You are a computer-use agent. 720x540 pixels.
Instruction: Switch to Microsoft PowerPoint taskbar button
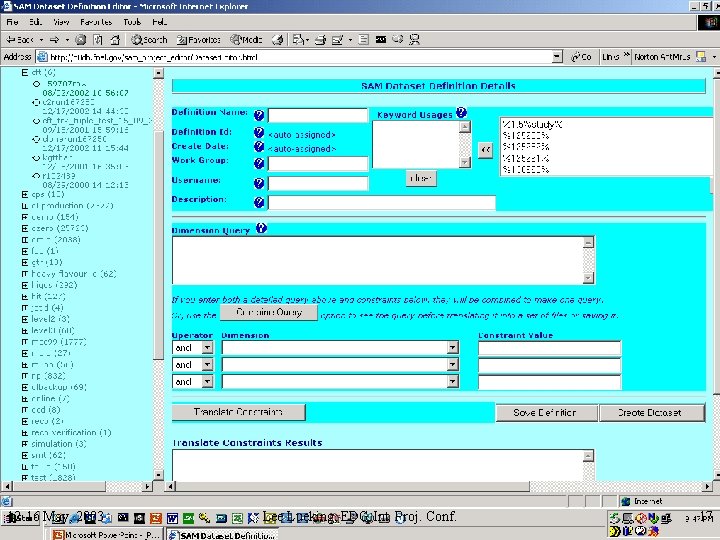pos(106,535)
